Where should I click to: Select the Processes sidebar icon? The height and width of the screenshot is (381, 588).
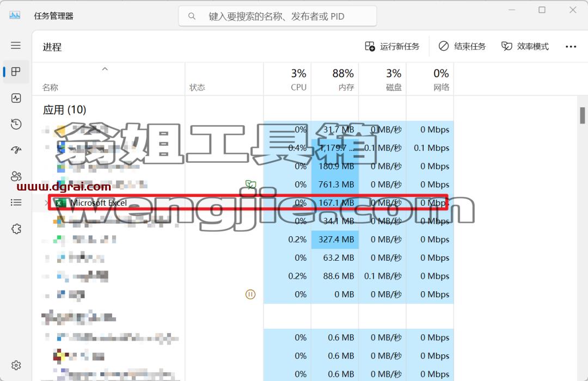click(x=16, y=72)
